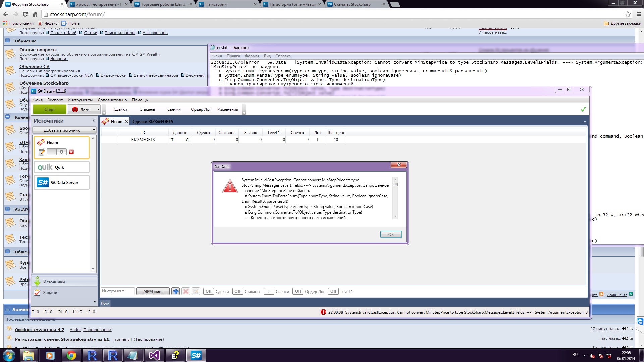Open the Инструменты menu
644x362 pixels.
coord(80,100)
